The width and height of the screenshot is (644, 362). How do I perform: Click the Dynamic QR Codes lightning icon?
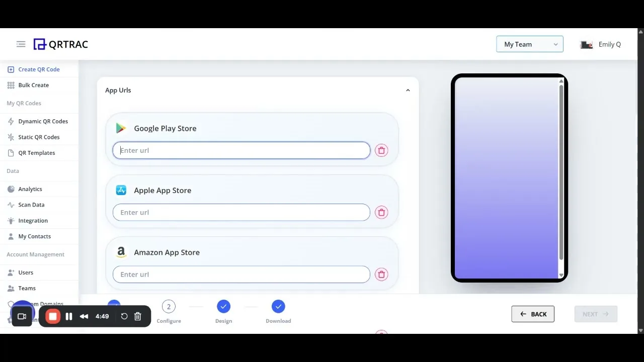point(11,121)
